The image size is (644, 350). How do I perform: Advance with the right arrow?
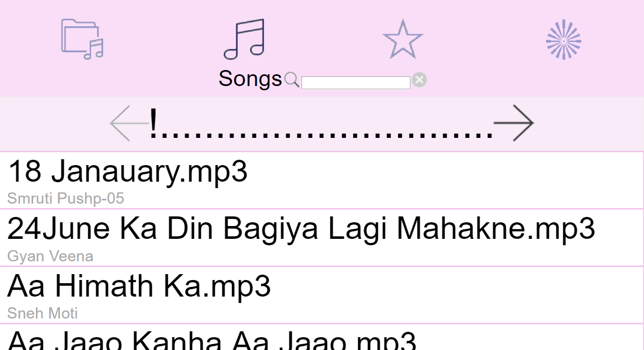click(x=514, y=123)
